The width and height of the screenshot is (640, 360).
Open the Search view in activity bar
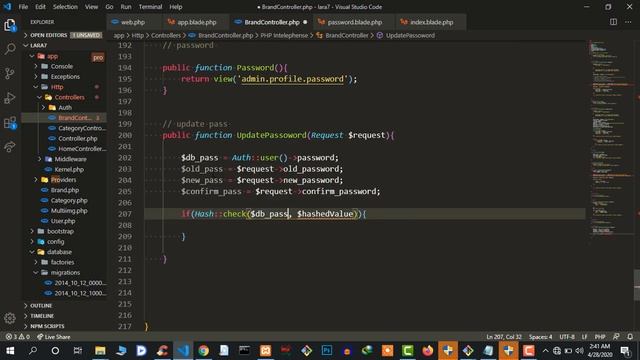click(x=10, y=49)
